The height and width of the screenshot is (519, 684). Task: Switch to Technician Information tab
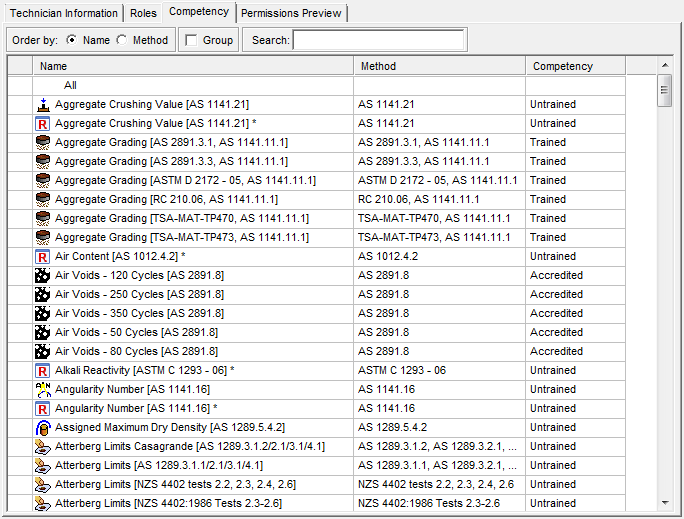(x=62, y=13)
